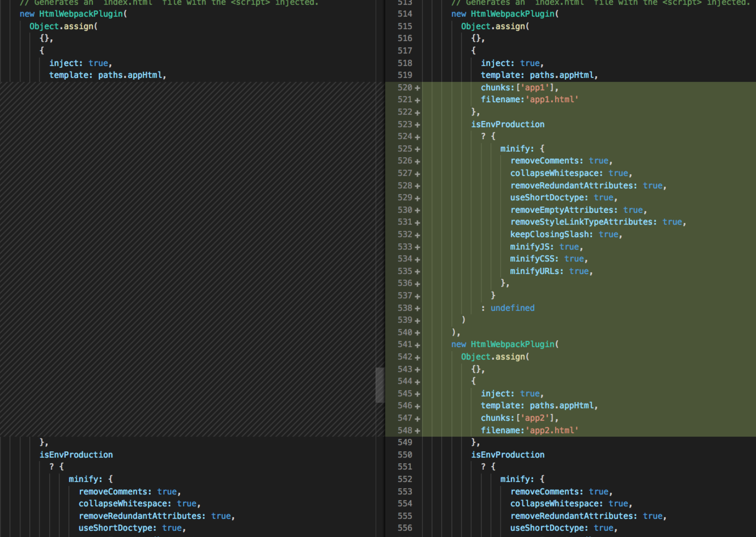Click removeStyleLinkTypeAttributes on line 531
Image resolution: width=756 pixels, height=537 pixels.
(x=581, y=222)
